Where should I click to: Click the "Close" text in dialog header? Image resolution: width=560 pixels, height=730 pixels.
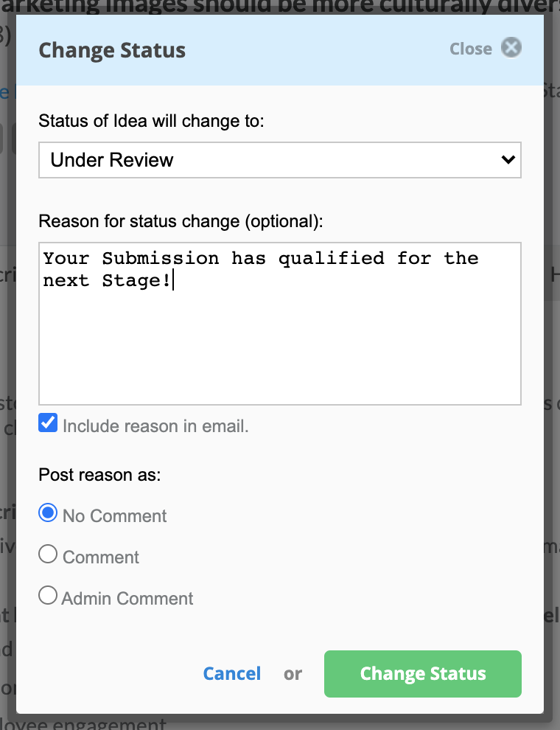click(x=471, y=49)
